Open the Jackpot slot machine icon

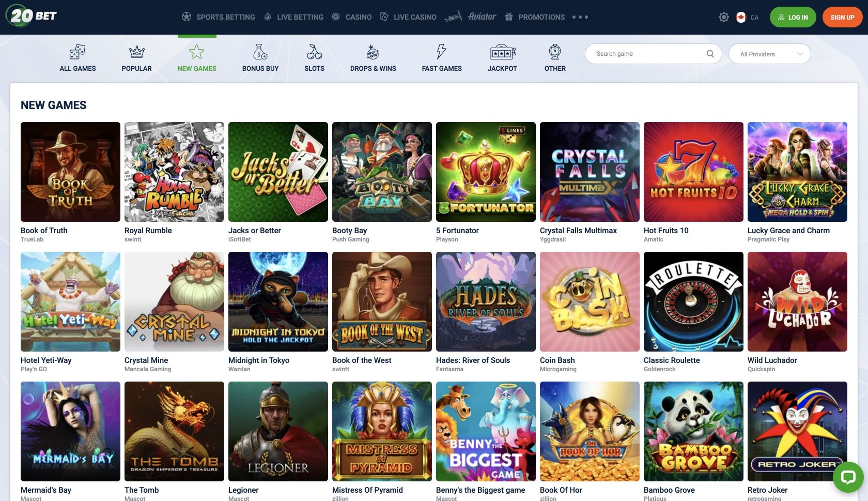point(502,52)
